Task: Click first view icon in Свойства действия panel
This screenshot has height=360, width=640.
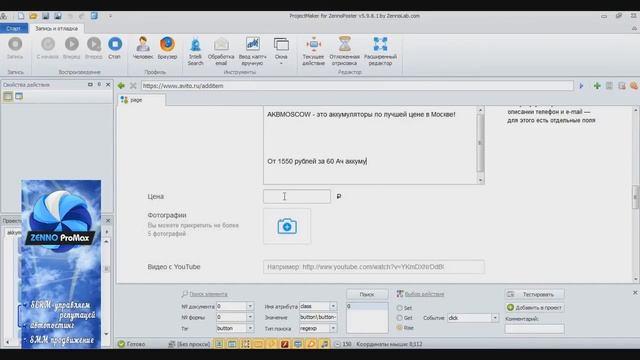Action: (x=8, y=97)
